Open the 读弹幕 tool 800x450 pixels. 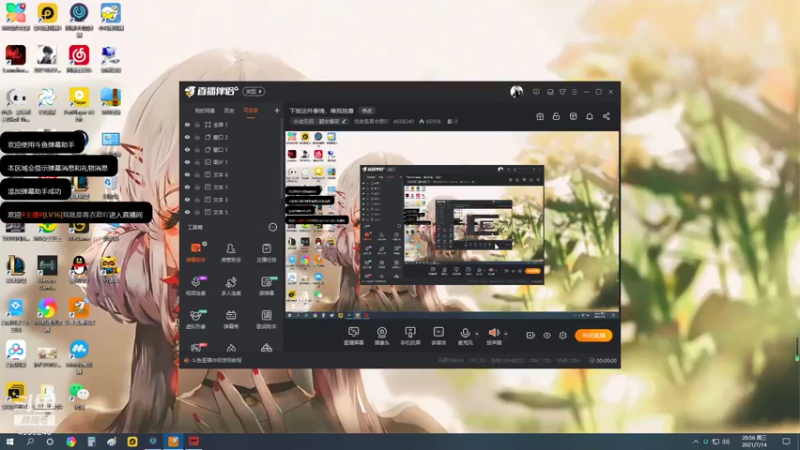pyautogui.click(x=266, y=286)
